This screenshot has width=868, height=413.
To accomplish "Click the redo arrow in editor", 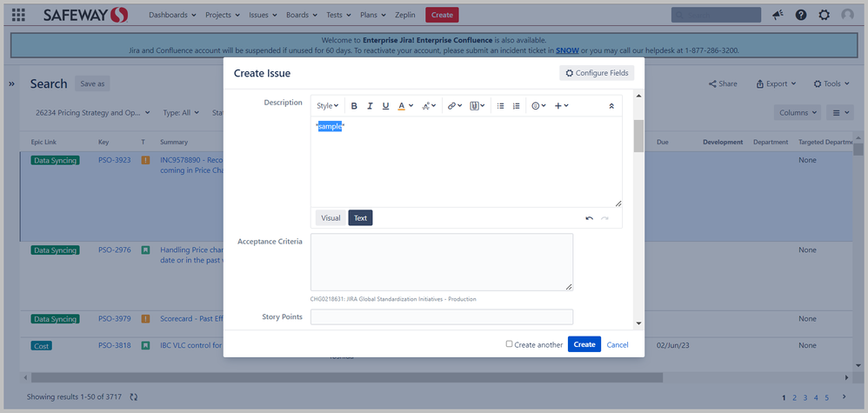I will pos(604,218).
